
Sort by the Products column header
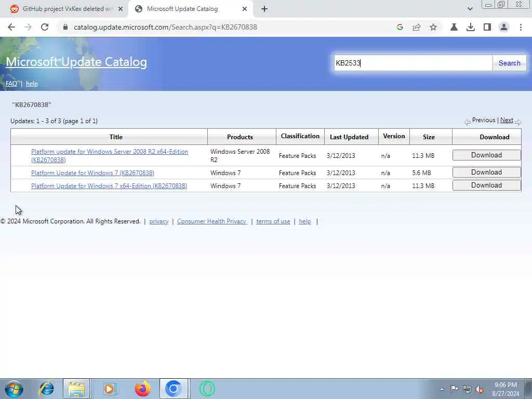(x=240, y=137)
